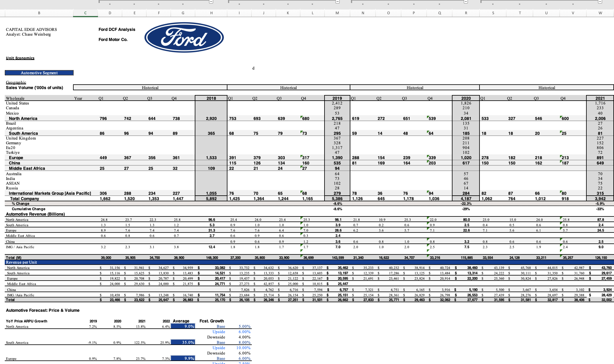This screenshot has height=364, width=614.
Task: Click the 'Middle East Africa' sales volume label
Action: pyautogui.click(x=27, y=168)
